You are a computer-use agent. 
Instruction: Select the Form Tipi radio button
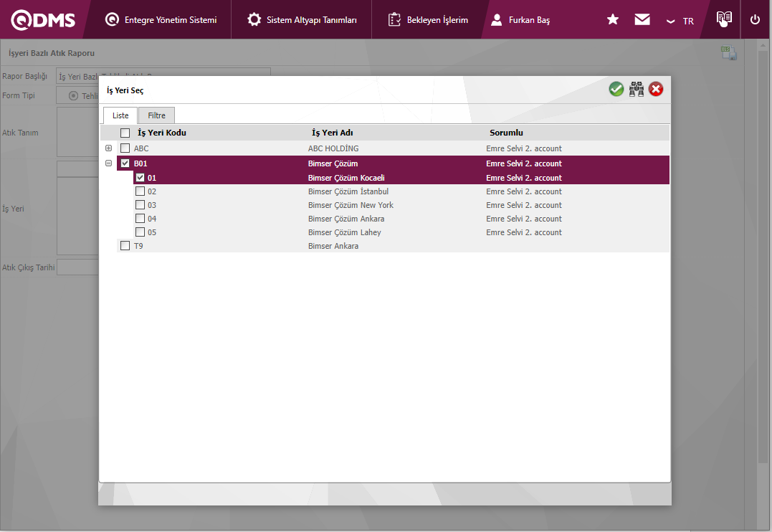(x=73, y=95)
